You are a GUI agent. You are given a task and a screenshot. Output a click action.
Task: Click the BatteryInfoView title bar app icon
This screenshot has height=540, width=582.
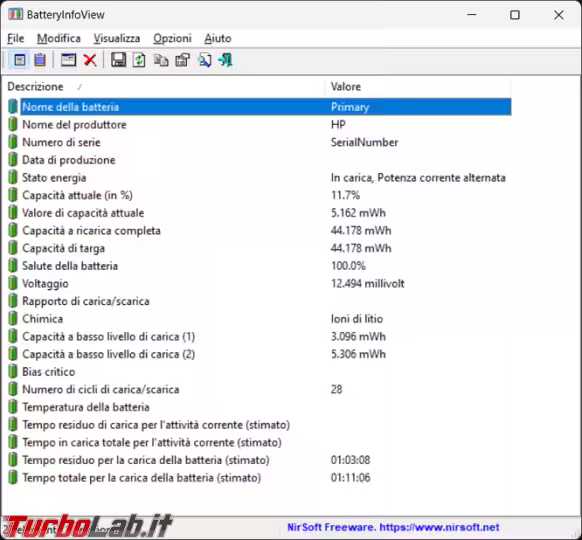(x=15, y=14)
